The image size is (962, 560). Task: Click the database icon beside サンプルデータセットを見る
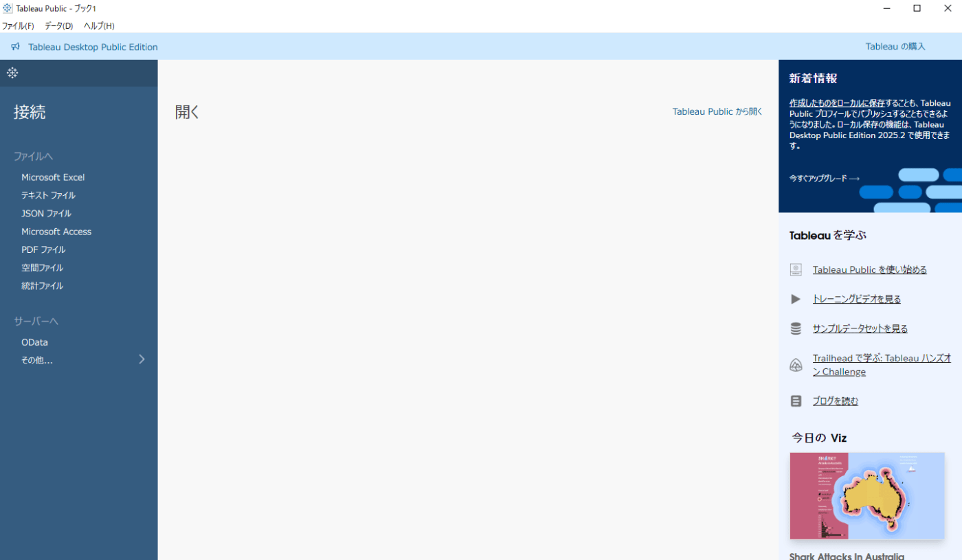(796, 328)
